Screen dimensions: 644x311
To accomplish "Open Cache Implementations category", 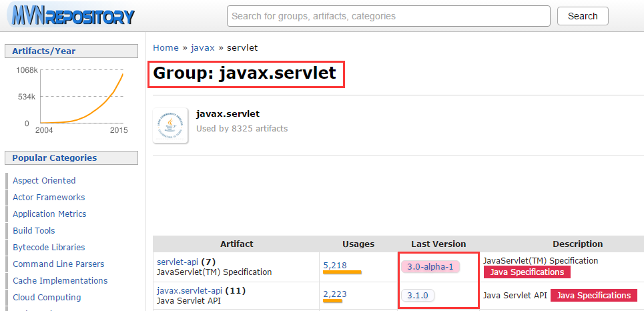I will (x=60, y=280).
